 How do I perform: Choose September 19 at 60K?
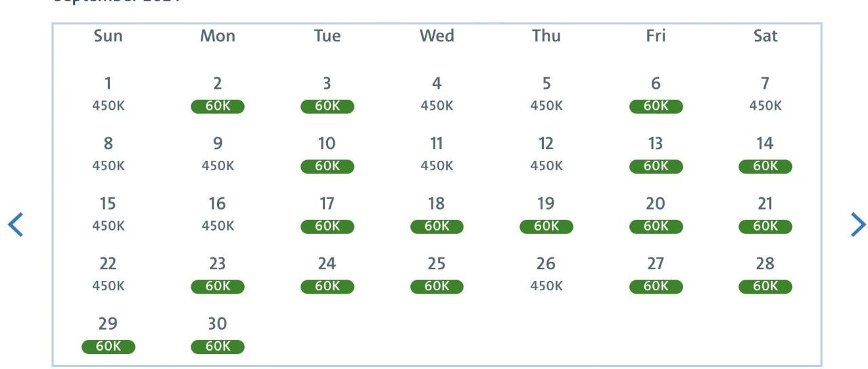[x=546, y=214]
